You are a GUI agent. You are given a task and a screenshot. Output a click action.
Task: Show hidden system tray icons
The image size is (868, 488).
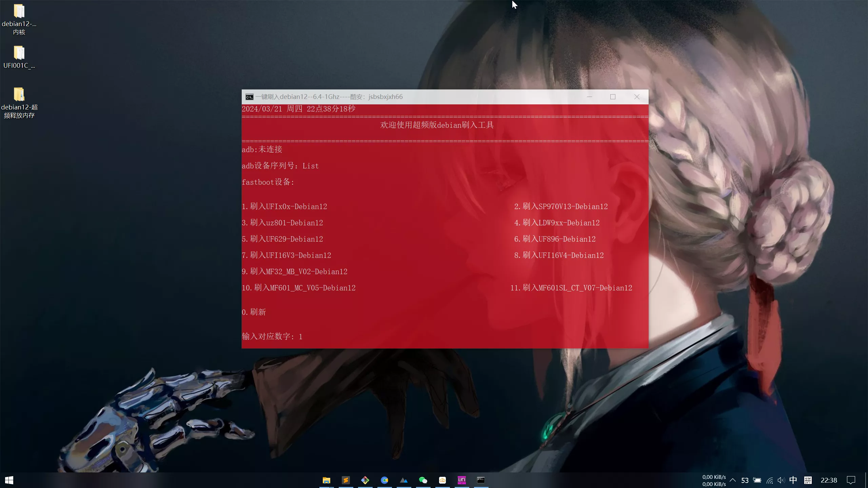pos(733,480)
